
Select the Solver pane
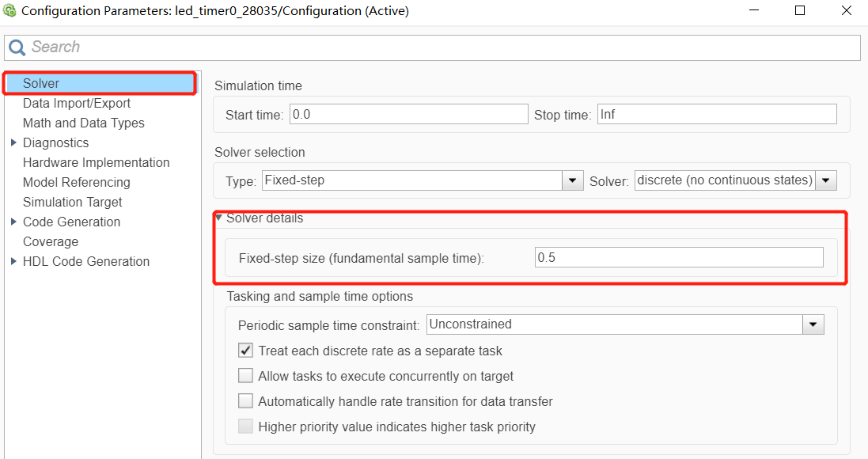point(41,83)
